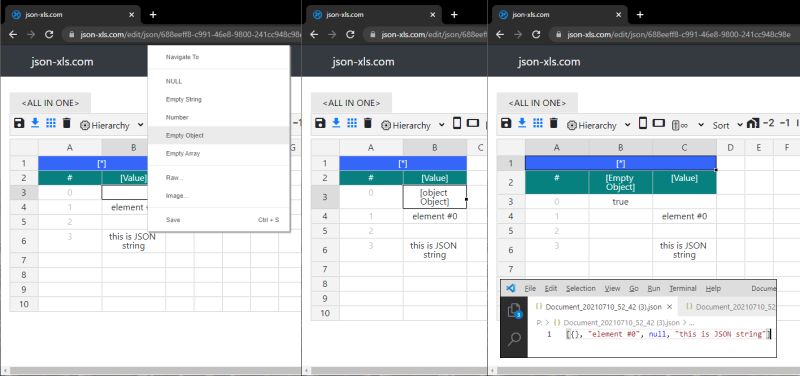
Task: Click the -1 level button in right window
Action: (785, 123)
